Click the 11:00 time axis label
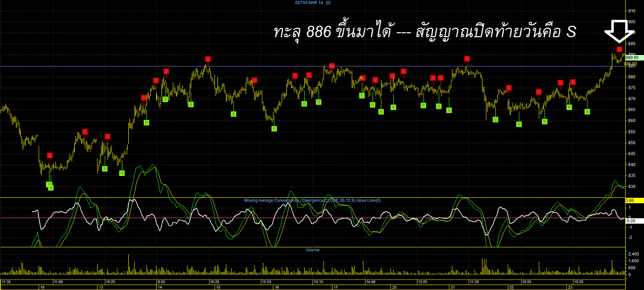The image size is (644, 290). (58, 281)
